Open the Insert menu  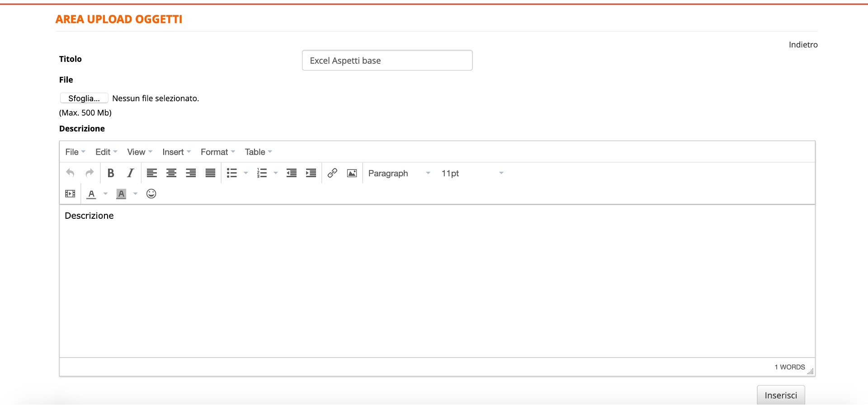click(x=176, y=152)
